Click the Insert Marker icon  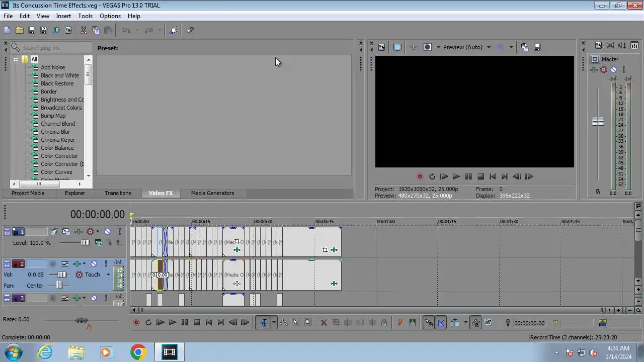coord(400,323)
